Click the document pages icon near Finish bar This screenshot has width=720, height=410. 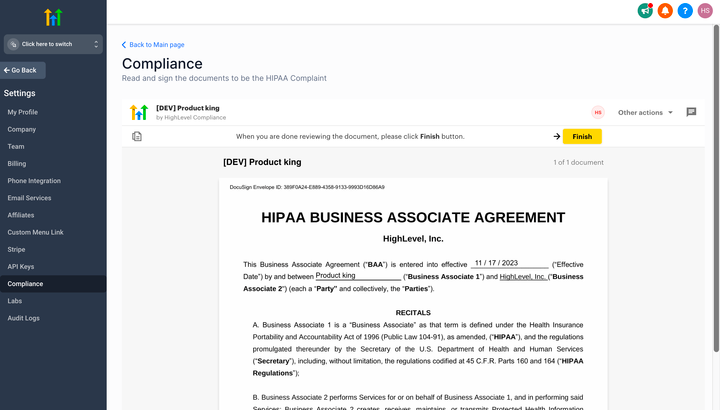tap(137, 136)
